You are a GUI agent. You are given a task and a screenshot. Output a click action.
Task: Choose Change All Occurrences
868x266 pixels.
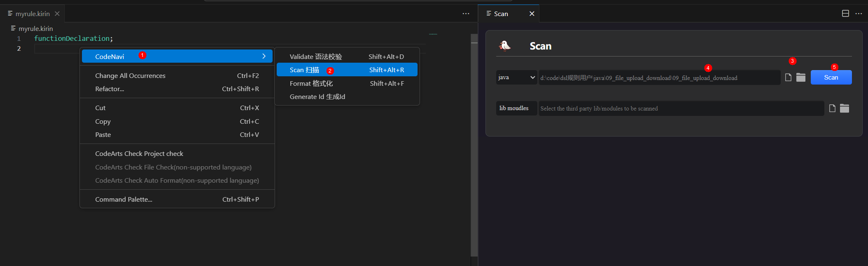coord(177,75)
